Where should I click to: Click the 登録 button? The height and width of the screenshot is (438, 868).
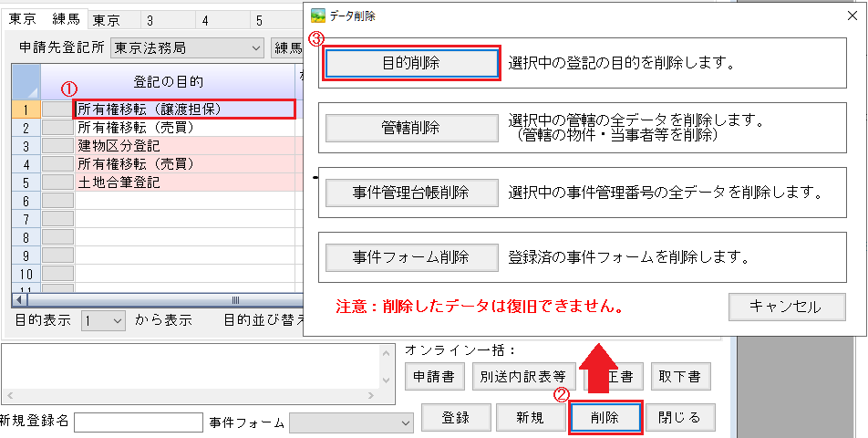pyautogui.click(x=455, y=417)
